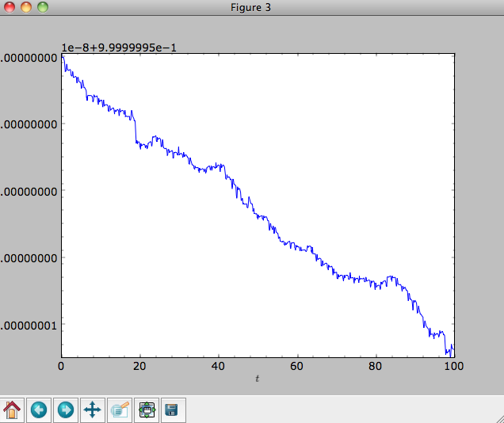Select the Zoom to rectangle tool
Viewport: 504px width, 423px height.
tap(120, 410)
